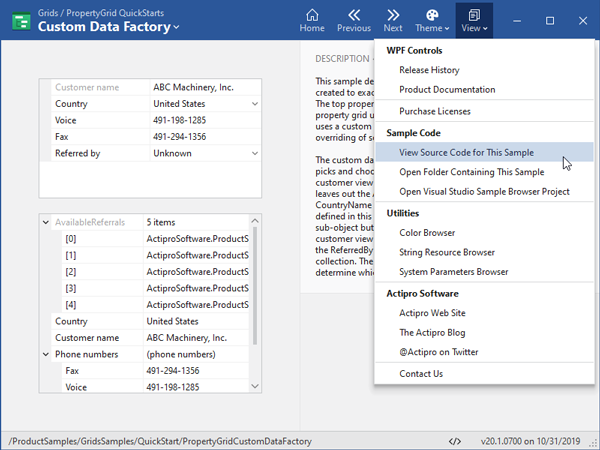Click the Fax label under Phone numbers
Image resolution: width=600 pixels, height=450 pixels.
pyautogui.click(x=72, y=371)
